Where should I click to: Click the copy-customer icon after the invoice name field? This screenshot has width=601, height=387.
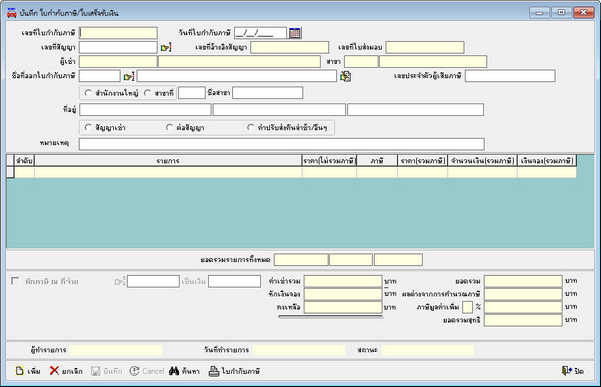point(345,76)
